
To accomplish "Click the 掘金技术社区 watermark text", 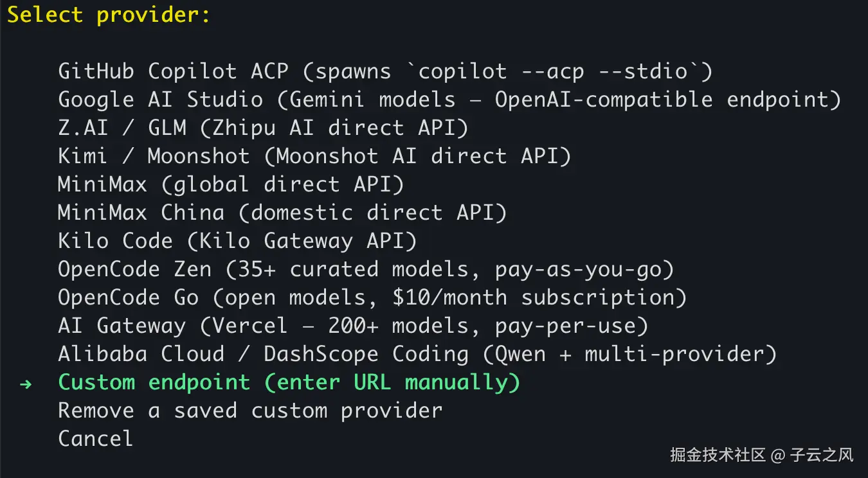I will tap(718, 456).
